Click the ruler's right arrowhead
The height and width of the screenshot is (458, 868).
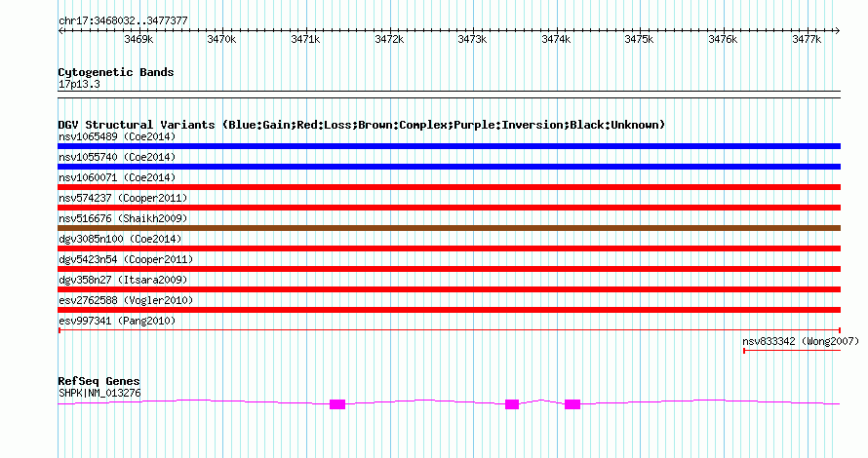click(838, 31)
